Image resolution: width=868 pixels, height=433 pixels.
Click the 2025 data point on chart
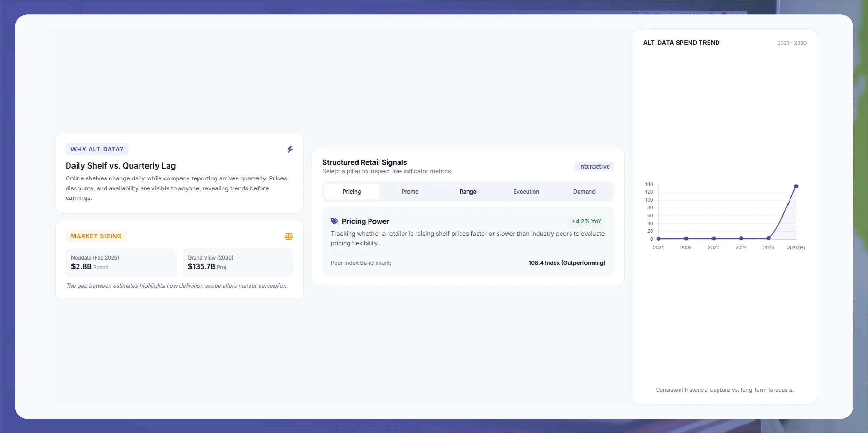(x=768, y=238)
